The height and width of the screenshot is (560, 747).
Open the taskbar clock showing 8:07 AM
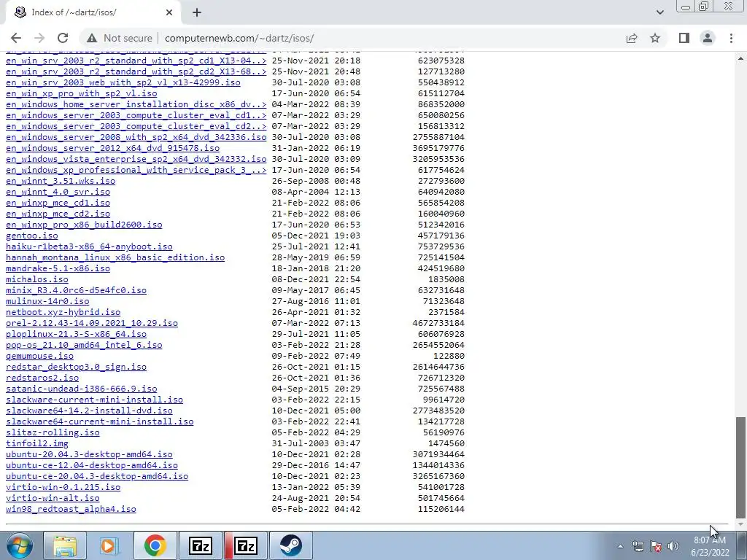710,546
